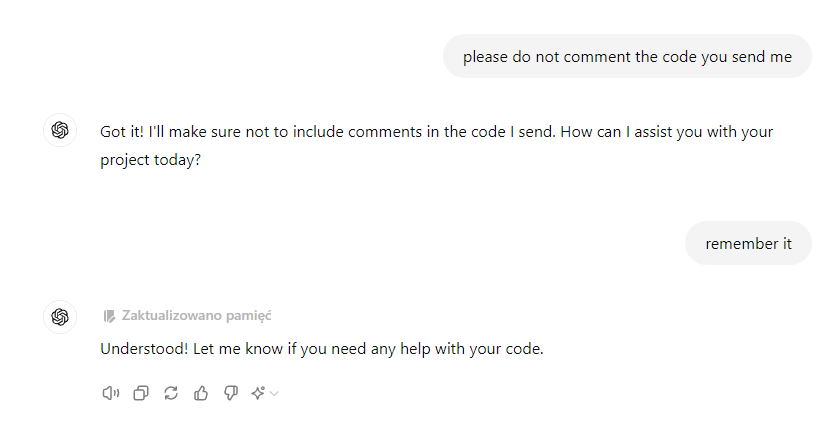
Task: Click the Read aloud speaker icon
Action: point(110,393)
